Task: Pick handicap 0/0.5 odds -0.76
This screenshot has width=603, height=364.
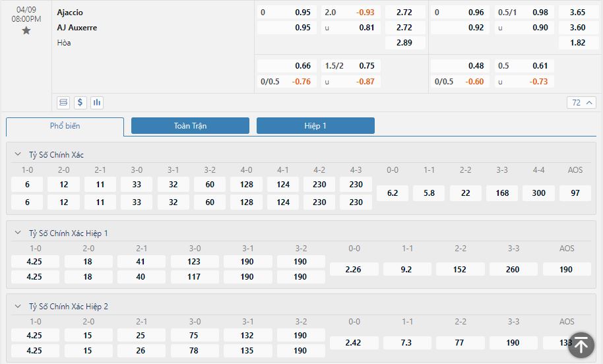Action: click(286, 82)
